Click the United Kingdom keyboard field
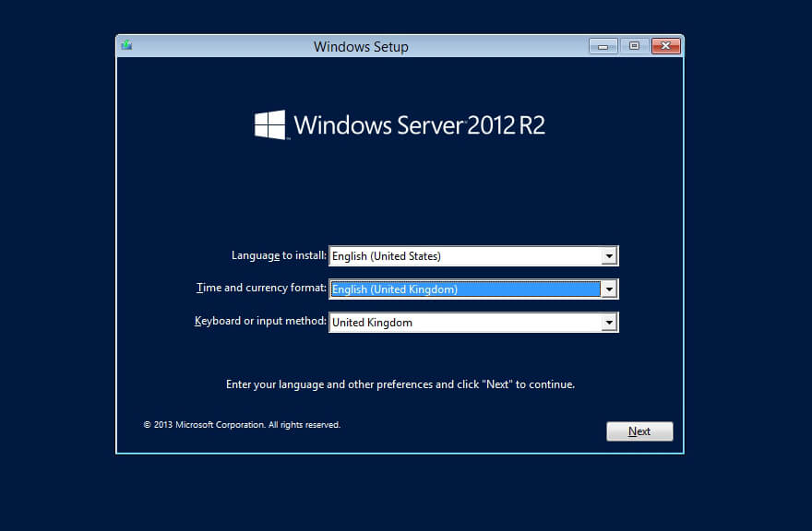The height and width of the screenshot is (531, 812). [473, 323]
